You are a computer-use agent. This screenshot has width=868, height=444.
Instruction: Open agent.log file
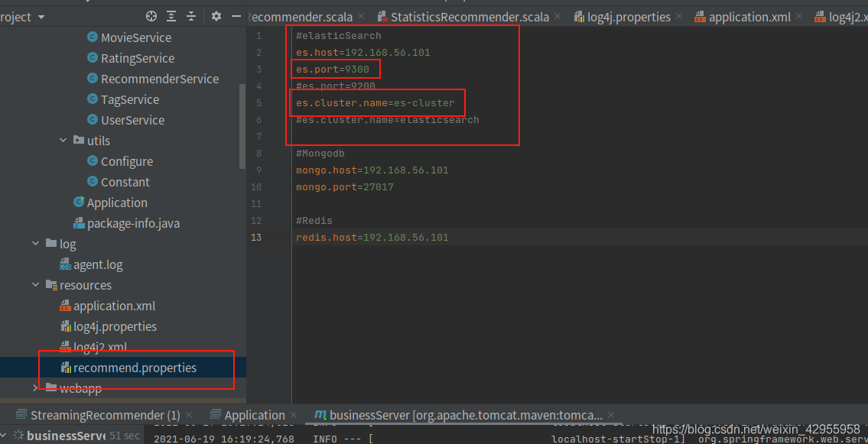pyautogui.click(x=97, y=265)
